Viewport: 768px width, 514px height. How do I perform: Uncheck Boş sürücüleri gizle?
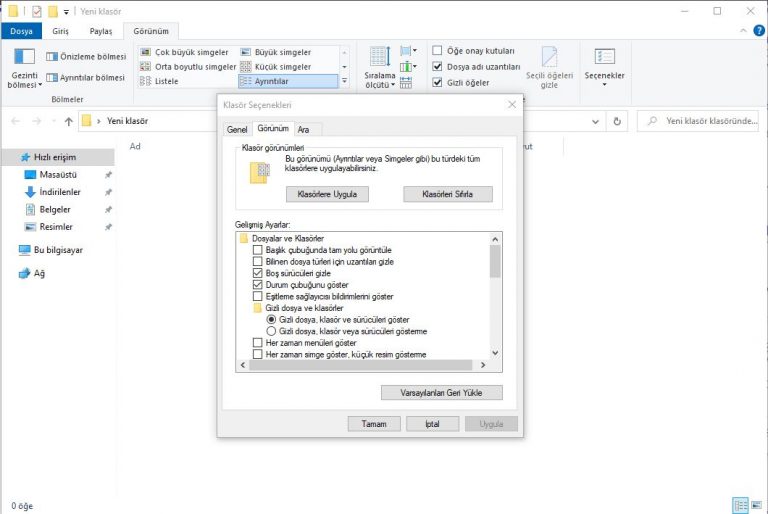pyautogui.click(x=258, y=273)
